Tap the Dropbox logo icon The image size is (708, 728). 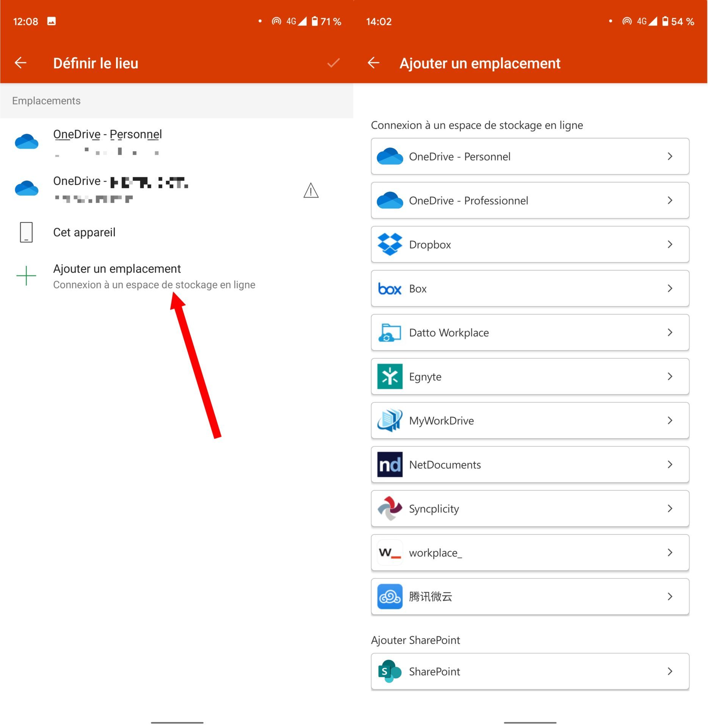point(390,244)
